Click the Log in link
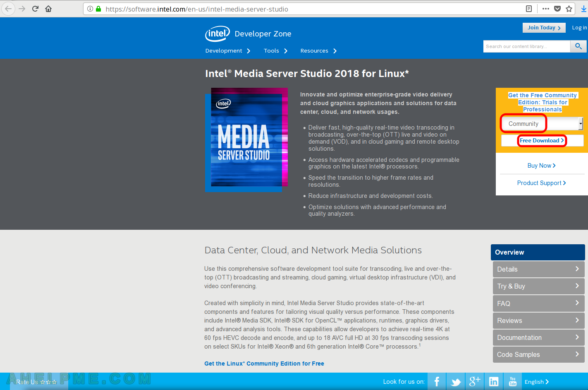588x390 pixels. pyautogui.click(x=579, y=28)
